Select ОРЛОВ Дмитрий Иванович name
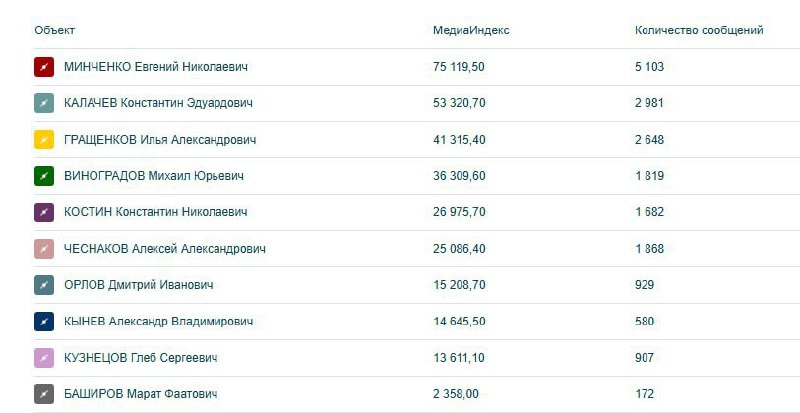Image resolution: width=800 pixels, height=413 pixels. (139, 285)
